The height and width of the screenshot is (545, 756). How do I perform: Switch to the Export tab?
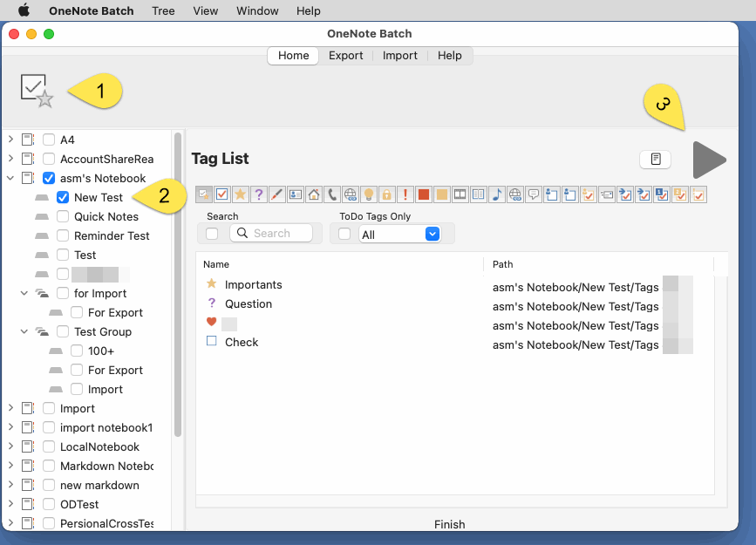tap(345, 56)
